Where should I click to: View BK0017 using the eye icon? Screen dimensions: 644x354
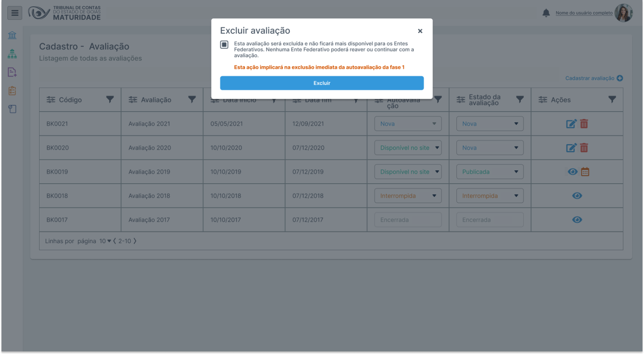(577, 220)
